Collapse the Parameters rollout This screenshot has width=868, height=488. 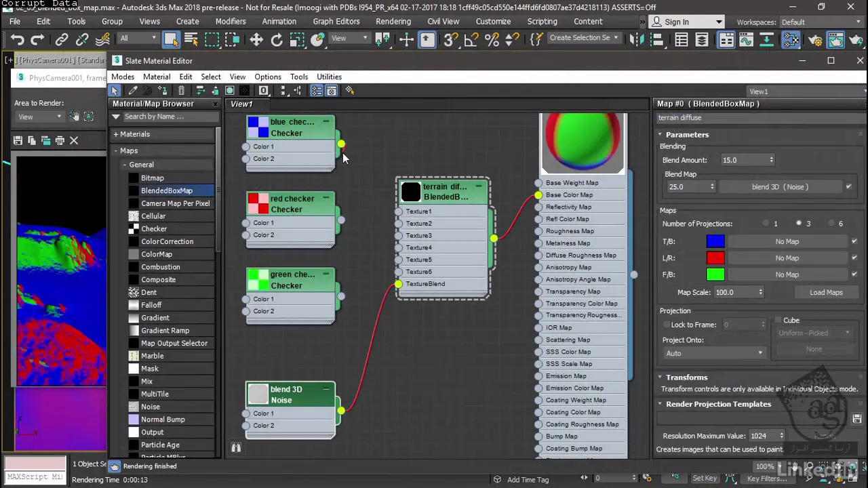coord(687,134)
